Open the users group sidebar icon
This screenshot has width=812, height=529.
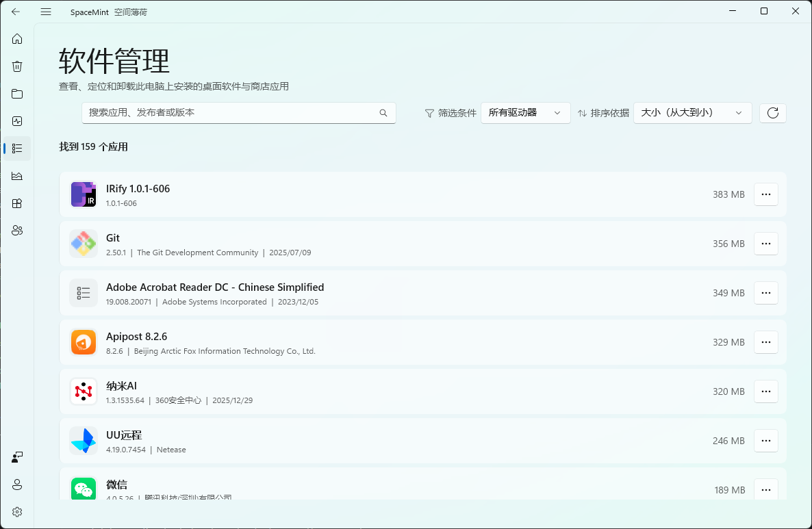tap(17, 231)
